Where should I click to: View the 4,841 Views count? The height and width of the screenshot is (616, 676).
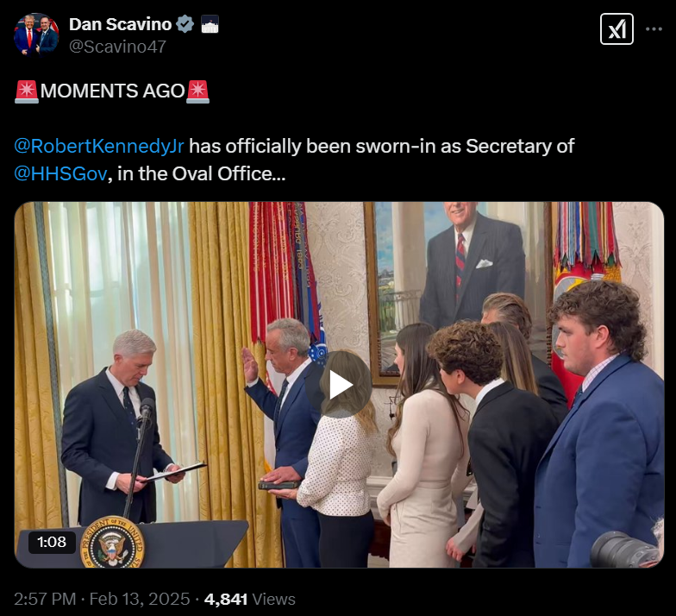click(250, 599)
